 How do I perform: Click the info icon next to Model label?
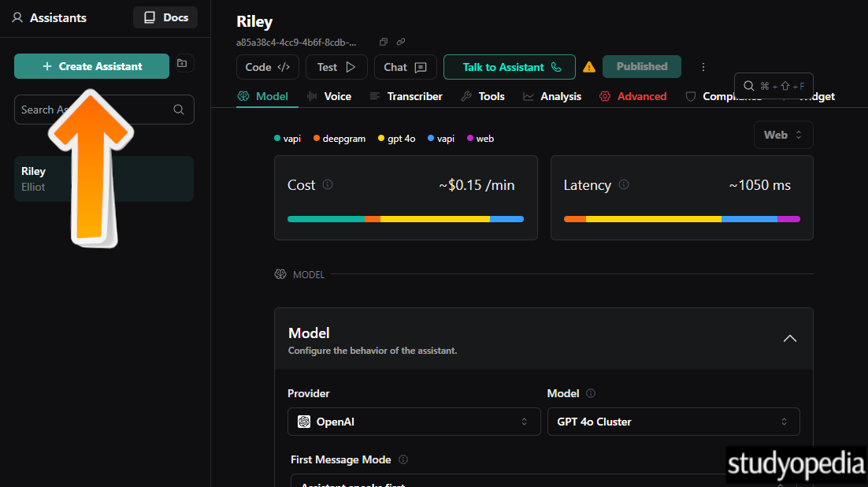(591, 393)
